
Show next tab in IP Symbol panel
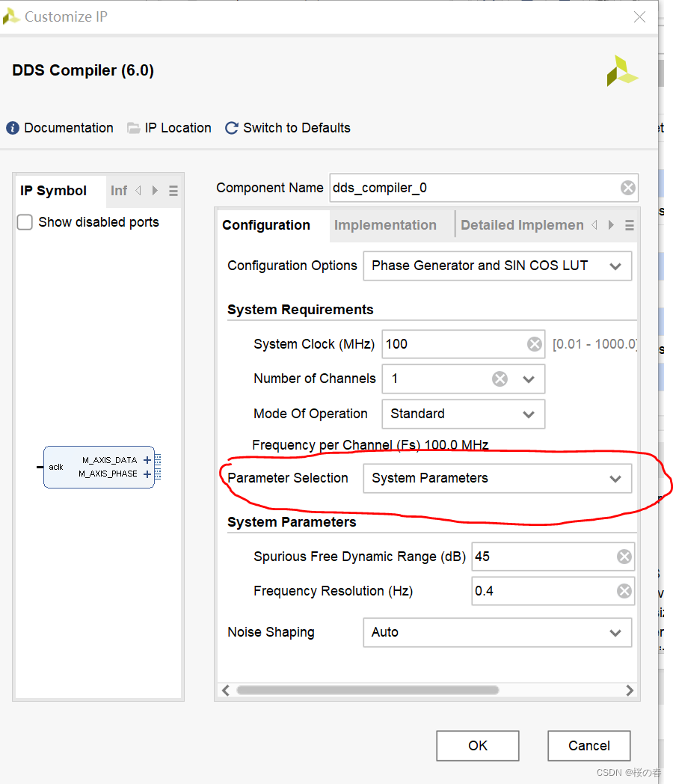tap(155, 191)
